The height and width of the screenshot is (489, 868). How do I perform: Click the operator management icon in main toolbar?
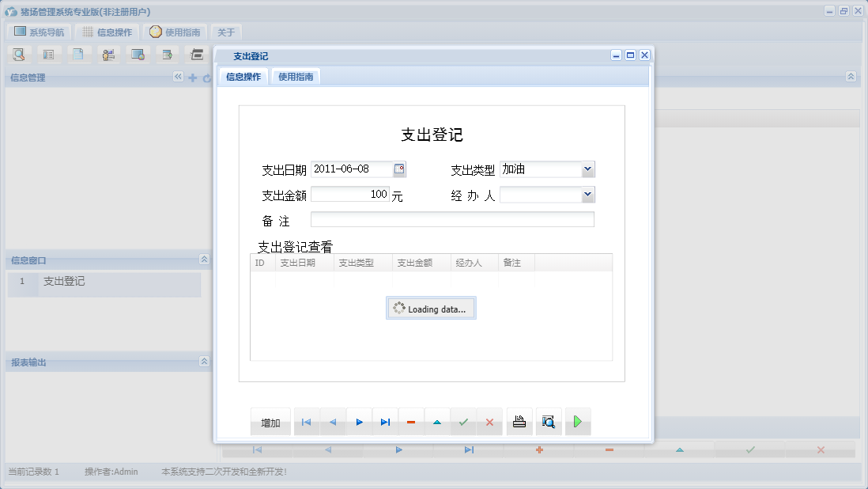tap(108, 54)
